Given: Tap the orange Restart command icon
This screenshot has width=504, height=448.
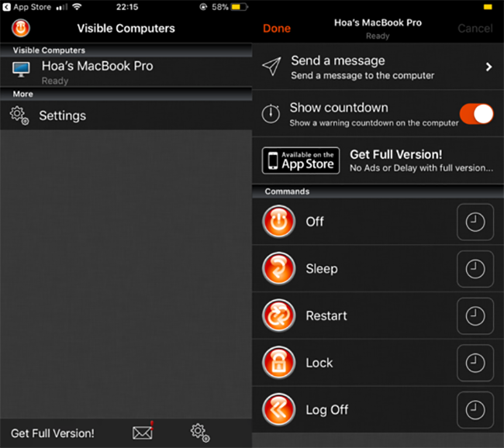Looking at the screenshot, I should [278, 316].
